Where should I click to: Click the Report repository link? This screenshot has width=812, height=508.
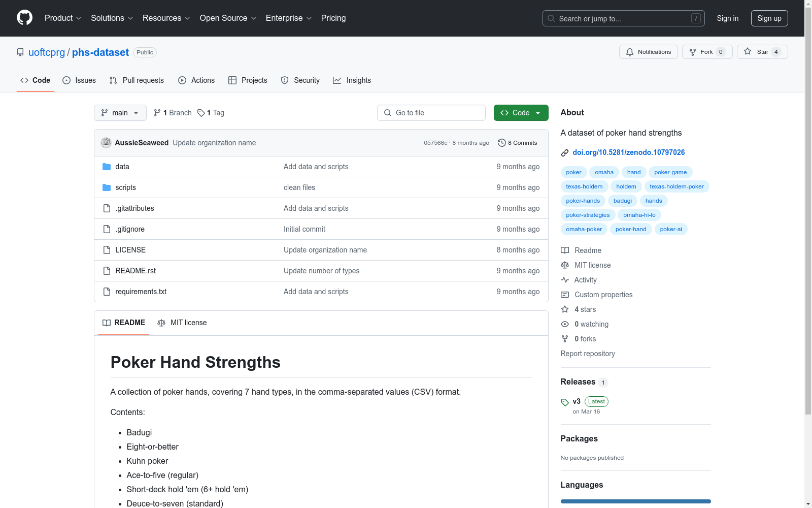tap(588, 354)
